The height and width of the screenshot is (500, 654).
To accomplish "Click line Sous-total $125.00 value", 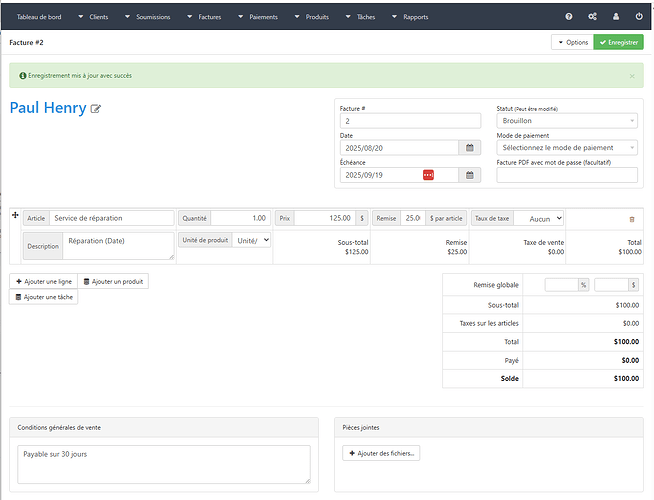I will tap(357, 251).
